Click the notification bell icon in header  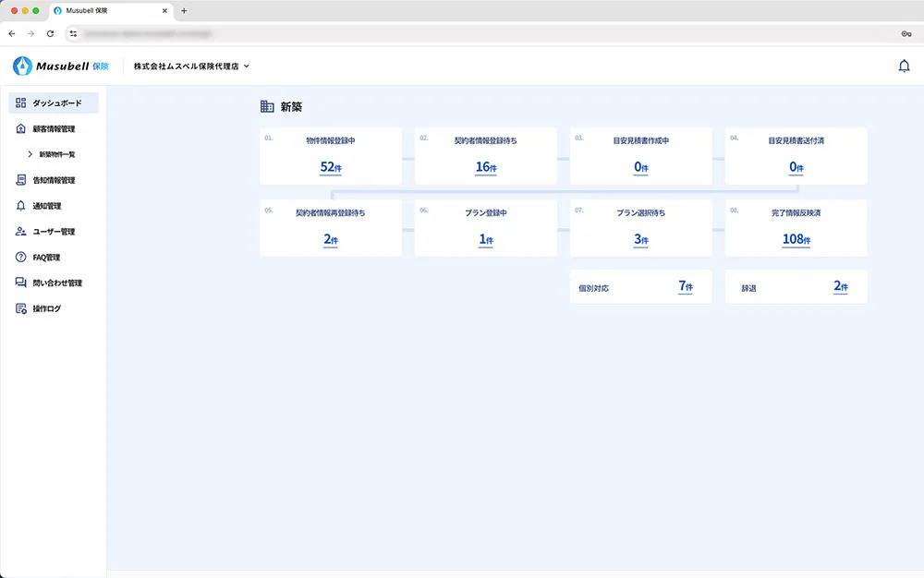pos(904,66)
